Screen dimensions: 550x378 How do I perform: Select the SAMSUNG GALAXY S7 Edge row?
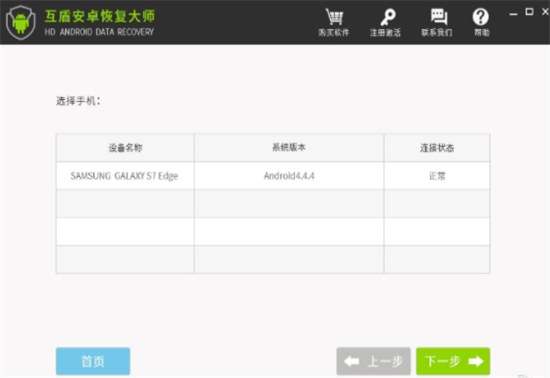[273, 176]
